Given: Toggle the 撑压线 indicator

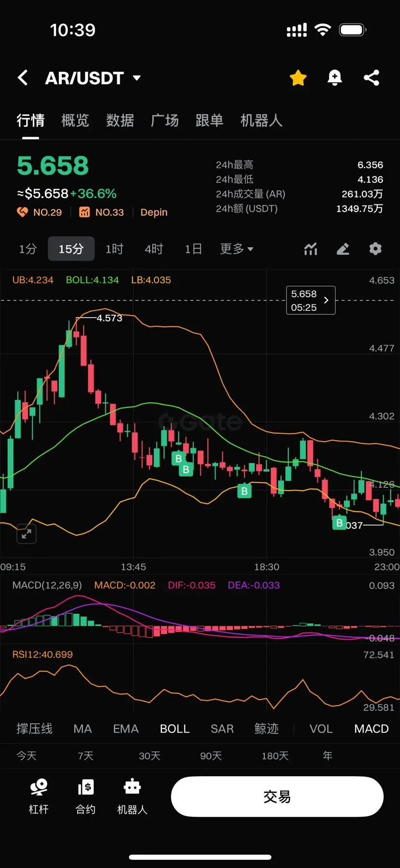Looking at the screenshot, I should [x=34, y=729].
